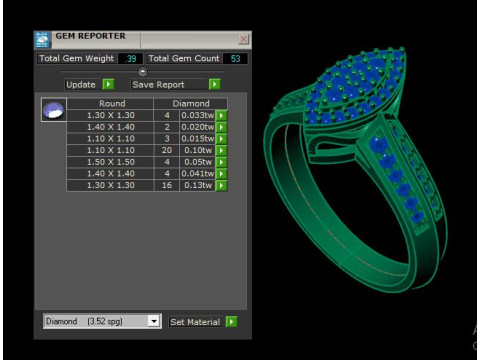Click the gem count 16 cell
This screenshot has width=480, height=360.
click(x=167, y=185)
